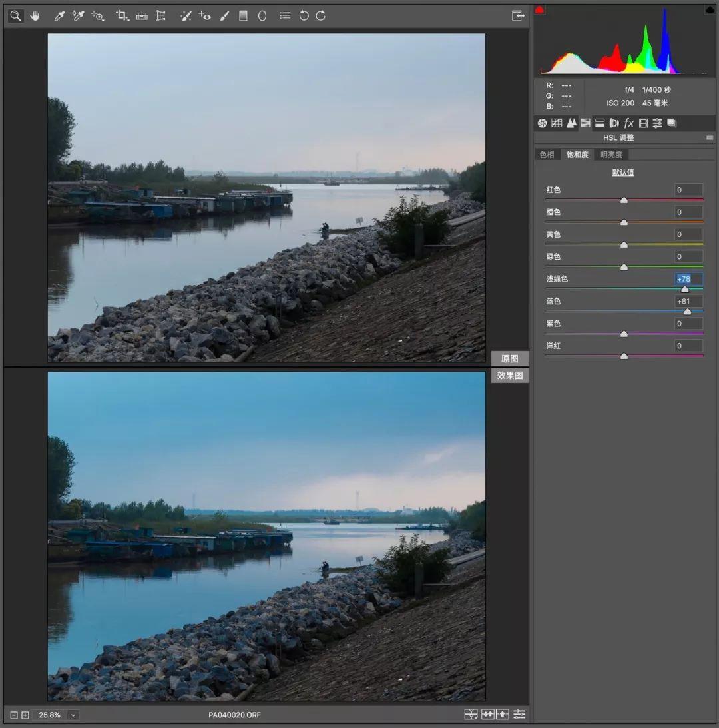This screenshot has width=719, height=728.
Task: Switch to the 色相 tab
Action: 547,155
